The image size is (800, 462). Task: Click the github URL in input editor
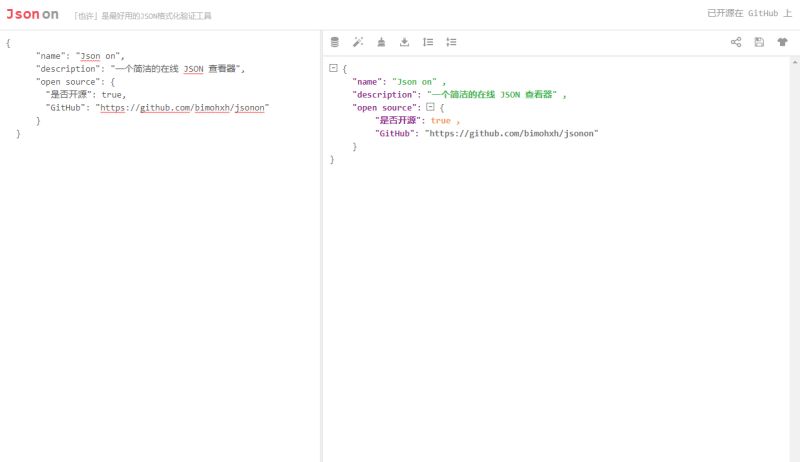[182, 108]
